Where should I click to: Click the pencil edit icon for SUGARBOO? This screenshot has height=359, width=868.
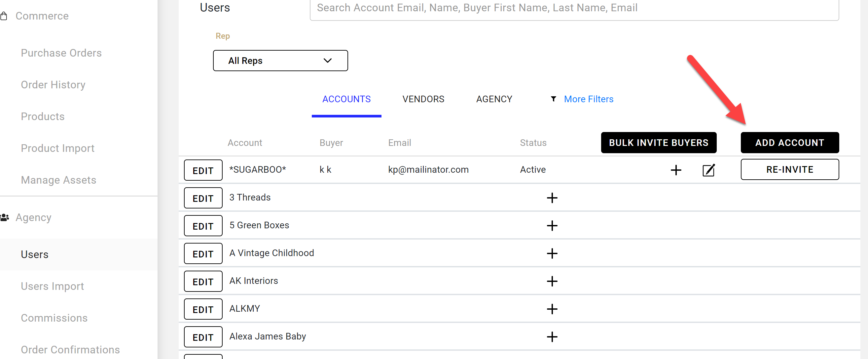point(708,170)
